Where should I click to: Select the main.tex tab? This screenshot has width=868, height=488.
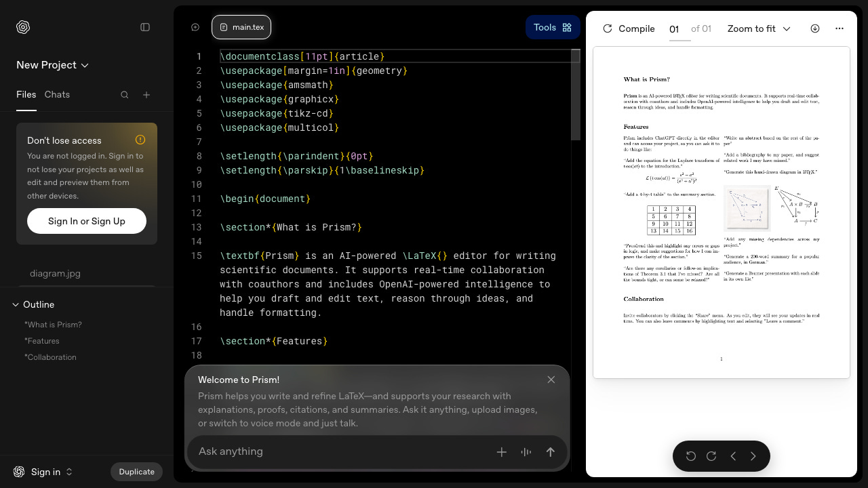click(241, 27)
